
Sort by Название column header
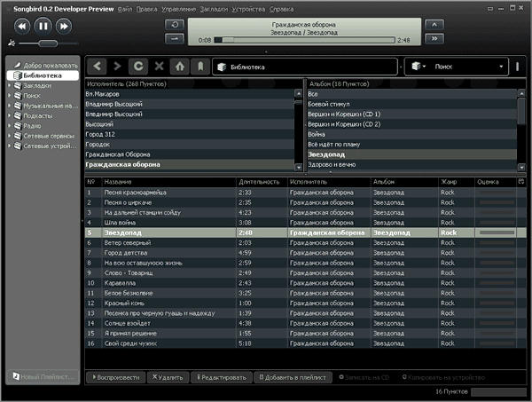pyautogui.click(x=168, y=182)
